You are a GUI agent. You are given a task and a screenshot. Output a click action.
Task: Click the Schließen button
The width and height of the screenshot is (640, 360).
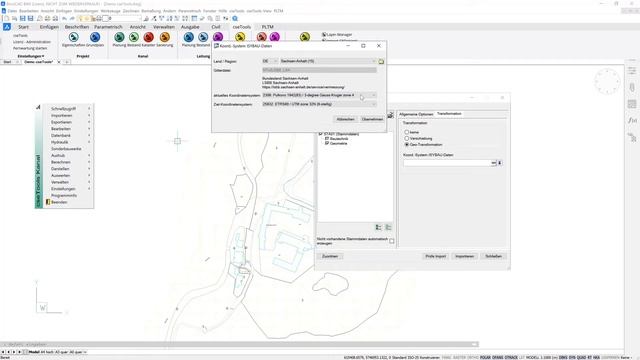[493, 256]
